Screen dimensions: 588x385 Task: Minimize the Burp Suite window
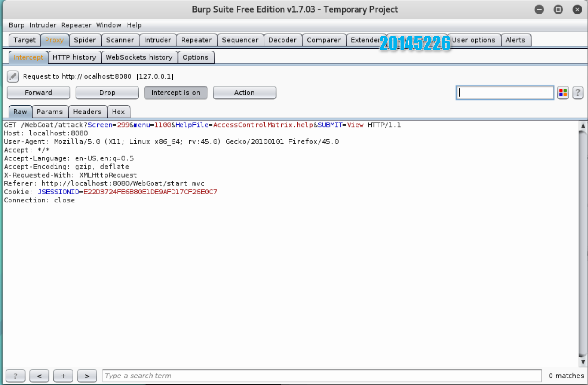pos(539,9)
